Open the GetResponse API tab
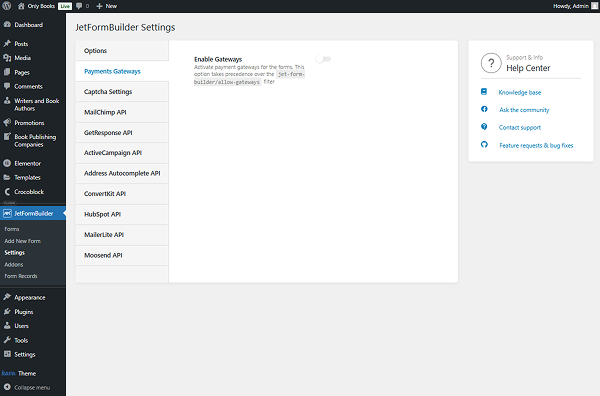Image resolution: width=600 pixels, height=396 pixels. [122, 132]
